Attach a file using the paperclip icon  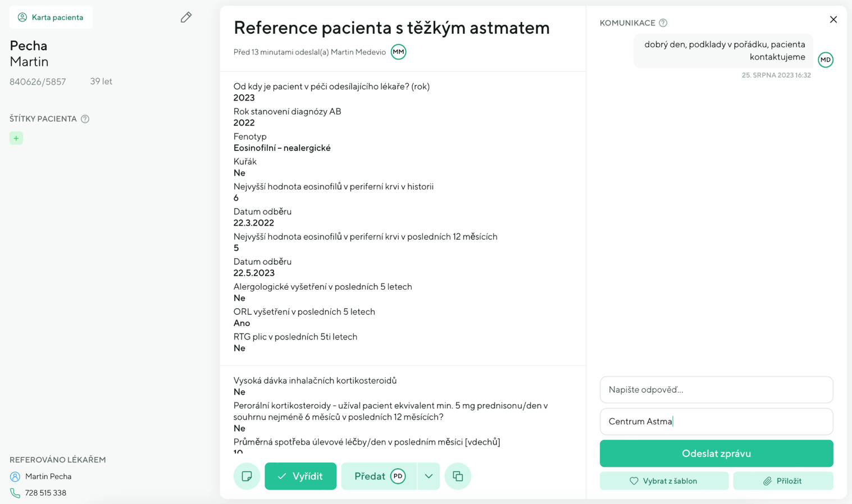click(x=783, y=480)
